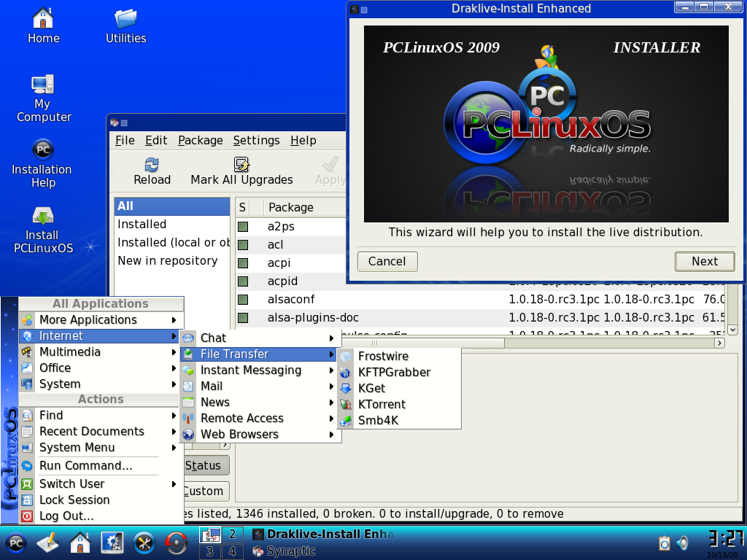747x560 pixels.
Task: Expand the Remote Access submenu
Action: click(x=260, y=419)
